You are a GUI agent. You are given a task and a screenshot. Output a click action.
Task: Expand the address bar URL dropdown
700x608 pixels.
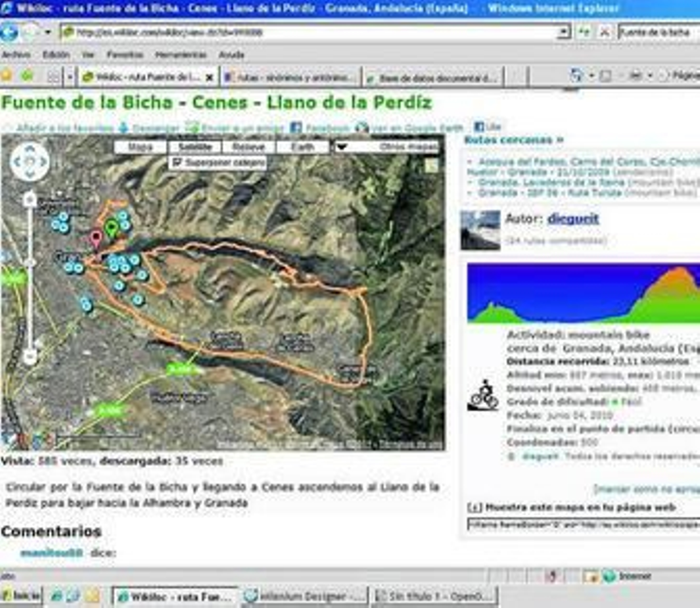point(564,32)
